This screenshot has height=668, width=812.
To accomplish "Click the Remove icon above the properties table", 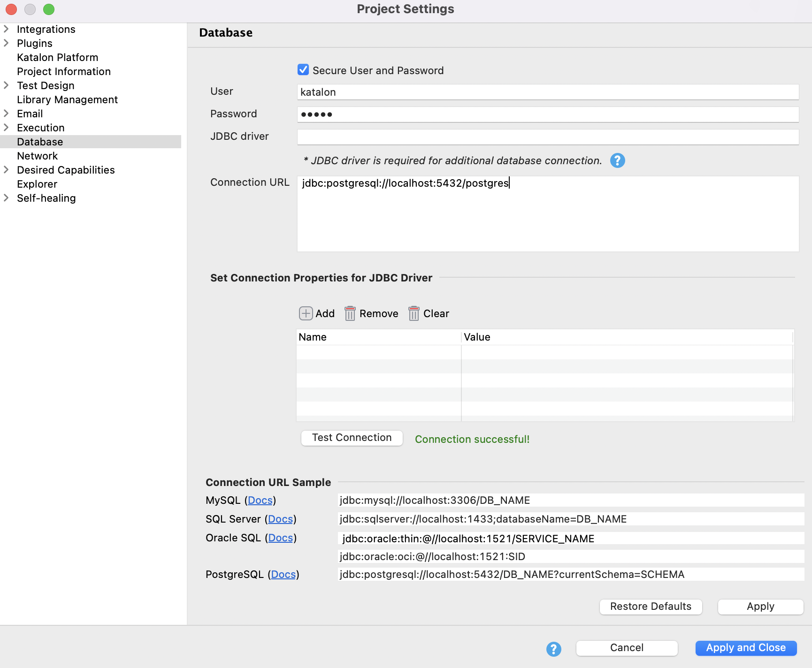I will 350,313.
